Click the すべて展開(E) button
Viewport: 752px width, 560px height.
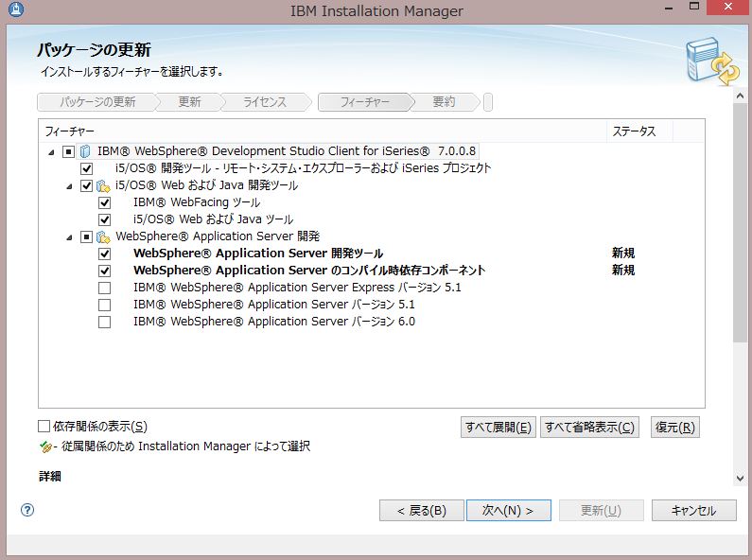click(498, 428)
